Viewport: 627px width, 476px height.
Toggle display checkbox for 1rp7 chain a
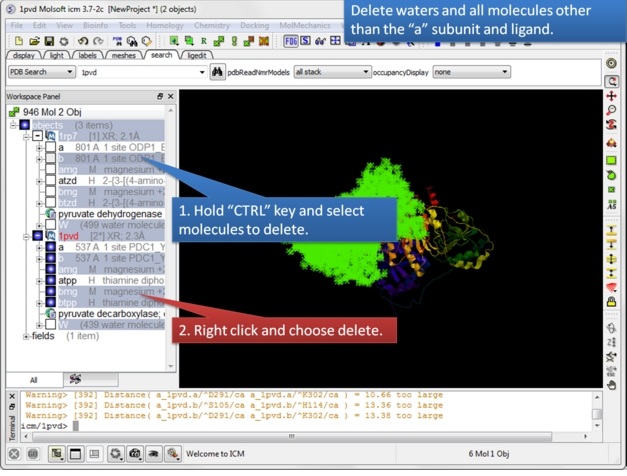click(50, 147)
